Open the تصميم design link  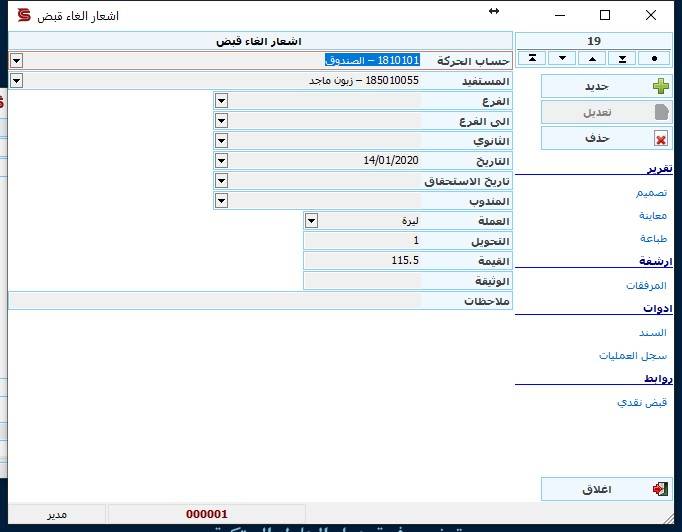click(651, 192)
